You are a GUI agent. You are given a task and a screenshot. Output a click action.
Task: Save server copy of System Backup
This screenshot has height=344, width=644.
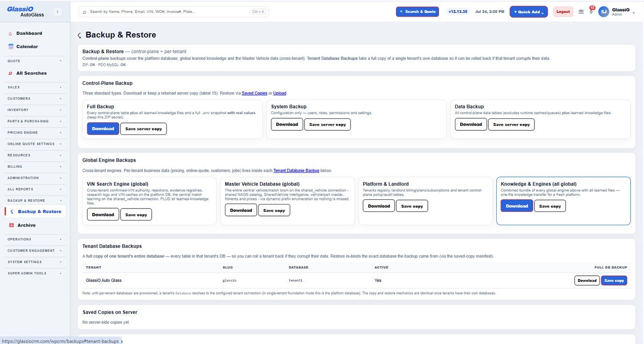[328, 124]
